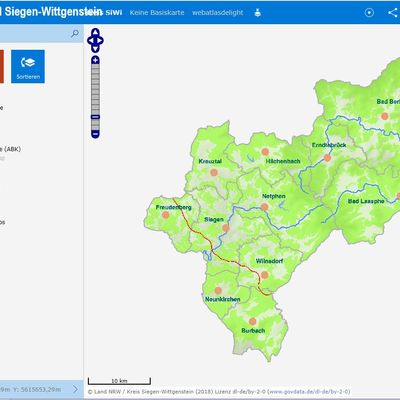This screenshot has width=400, height=400.
Task: Pan the map right with the arrow
Action: 100,41
